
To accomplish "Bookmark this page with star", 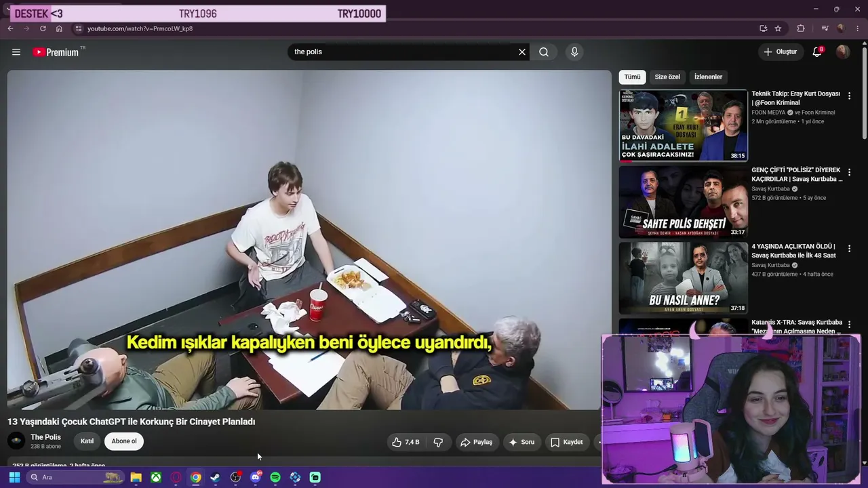I will 778,28.
